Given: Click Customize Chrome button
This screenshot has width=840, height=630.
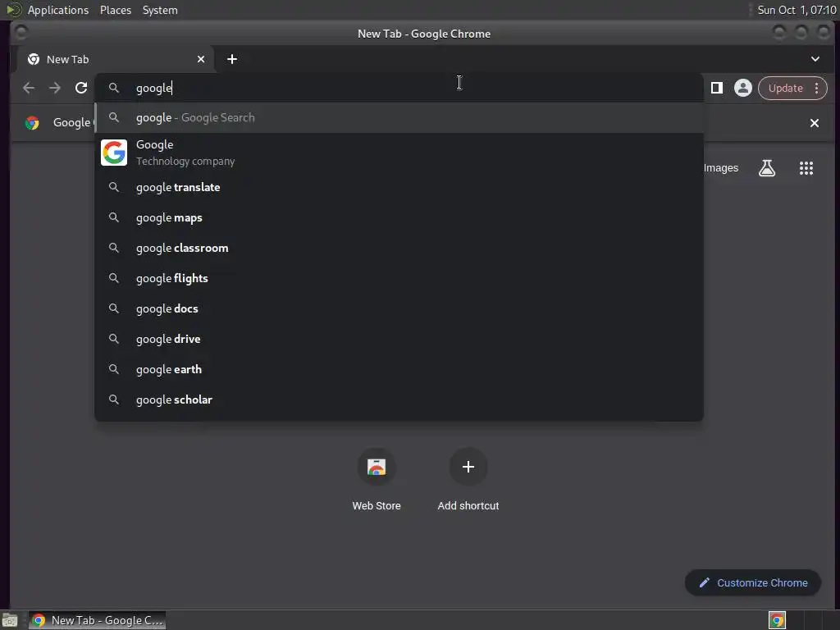Looking at the screenshot, I should point(753,583).
